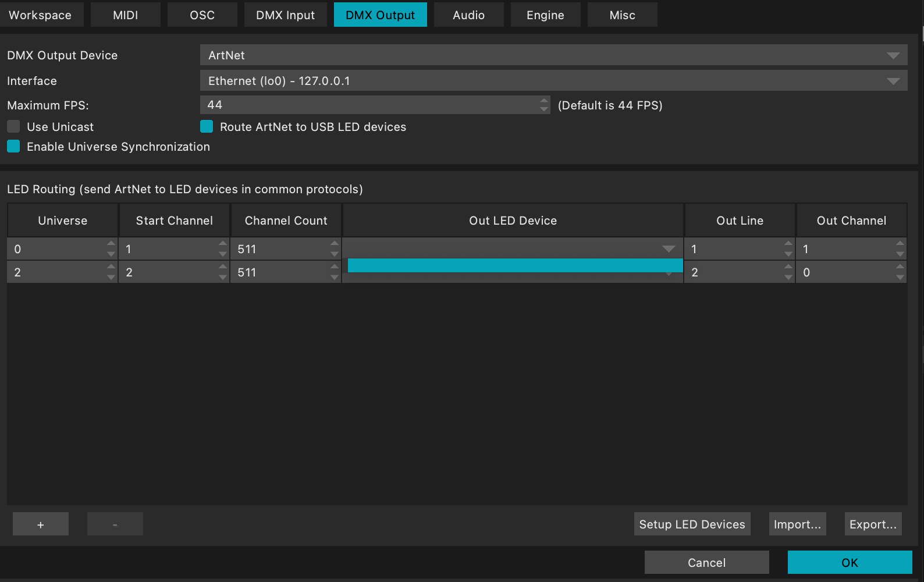The height and width of the screenshot is (582, 924).
Task: Click the Start Channel column header
Action: [x=174, y=221]
